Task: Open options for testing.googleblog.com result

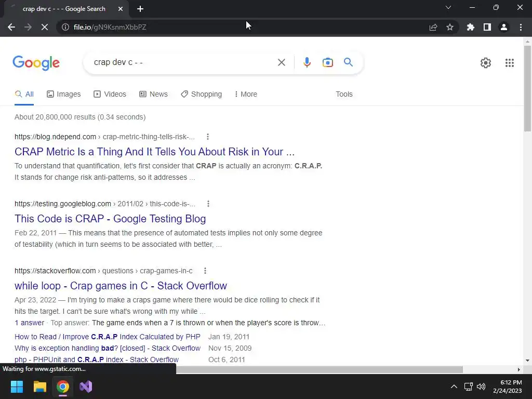Action: click(208, 204)
